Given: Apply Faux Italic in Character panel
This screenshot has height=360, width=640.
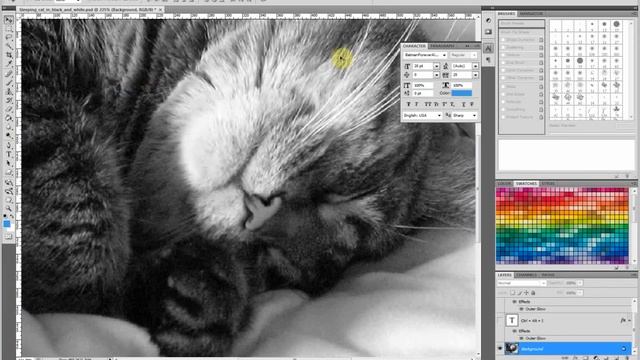Looking at the screenshot, I should click(x=416, y=104).
